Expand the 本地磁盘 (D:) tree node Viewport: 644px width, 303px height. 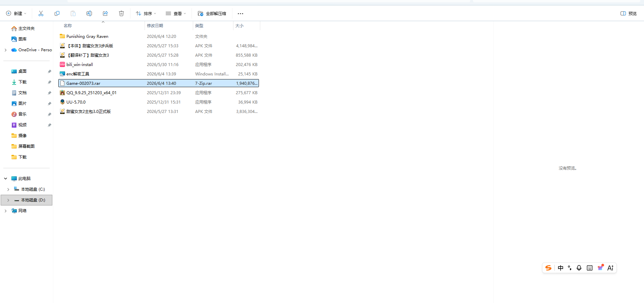[x=8, y=200]
